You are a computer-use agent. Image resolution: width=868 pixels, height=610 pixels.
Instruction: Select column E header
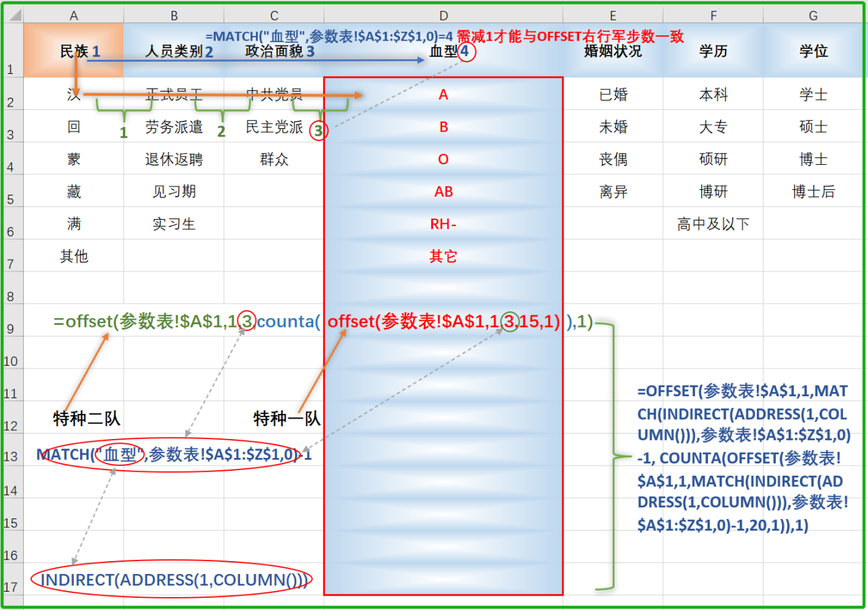(x=613, y=16)
